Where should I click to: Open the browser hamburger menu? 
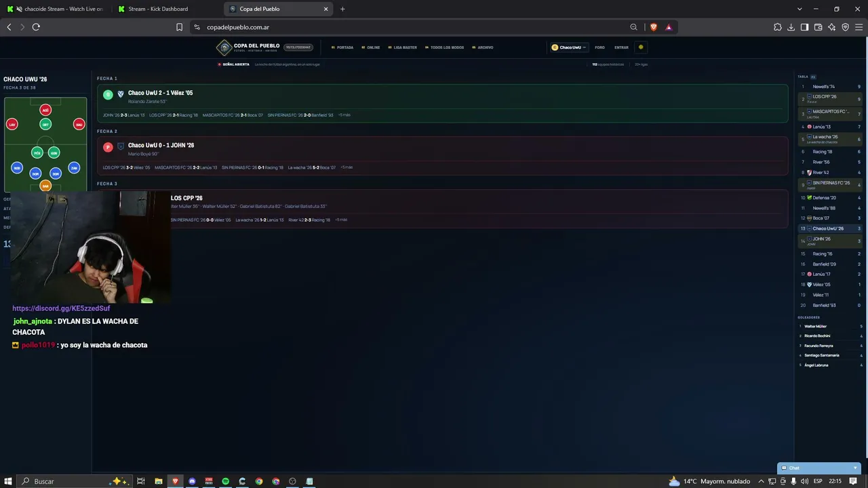tap(859, 27)
